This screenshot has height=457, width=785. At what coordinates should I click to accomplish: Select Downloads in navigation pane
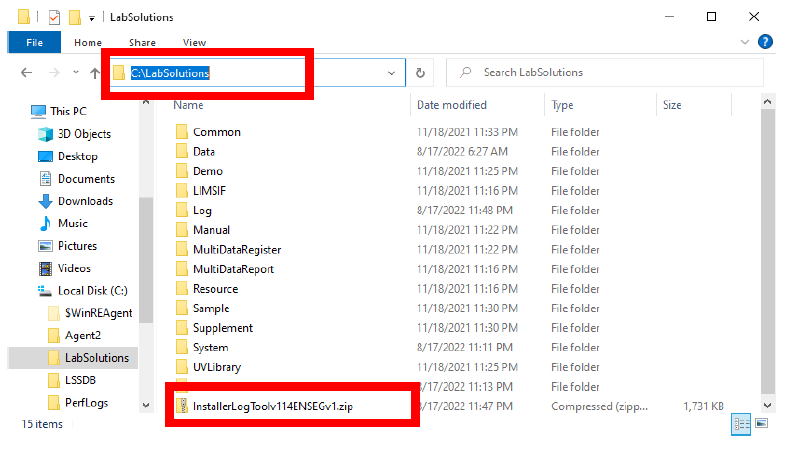(75, 201)
